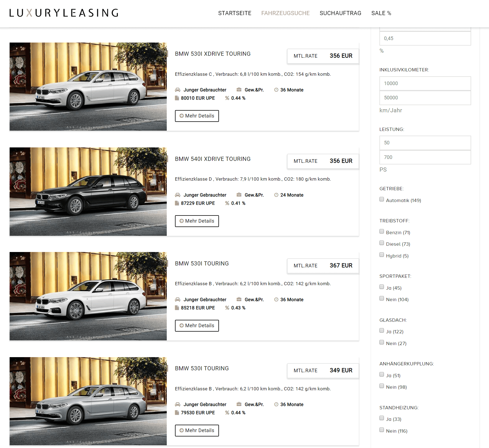Open Mehr Details for BMW 540i xDrive Touring

pos(197,221)
